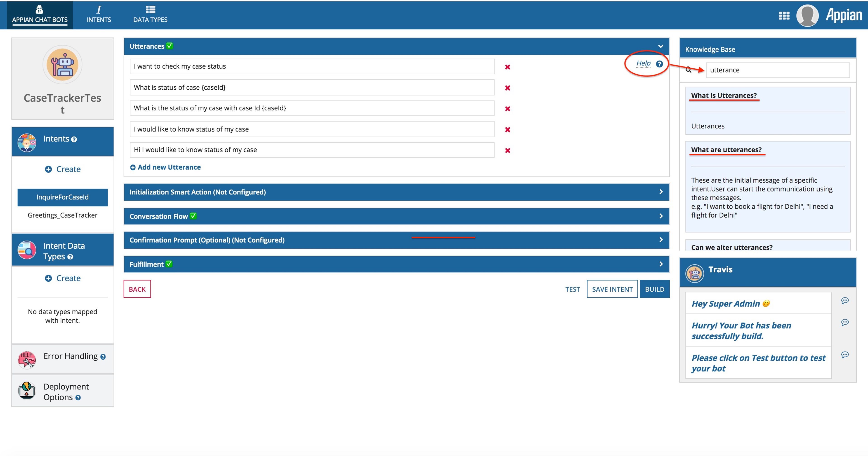
Task: Click the Help link in Utterances
Action: 643,63
